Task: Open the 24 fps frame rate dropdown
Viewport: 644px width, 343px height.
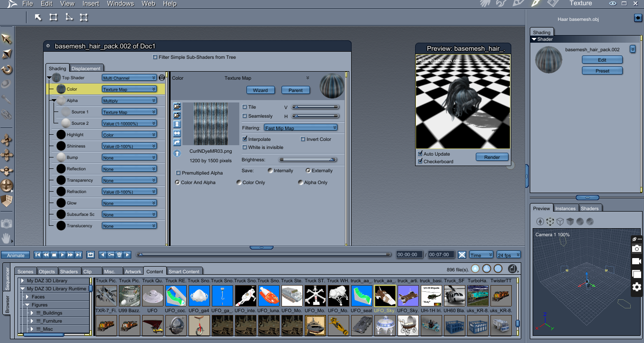Action: pos(508,255)
